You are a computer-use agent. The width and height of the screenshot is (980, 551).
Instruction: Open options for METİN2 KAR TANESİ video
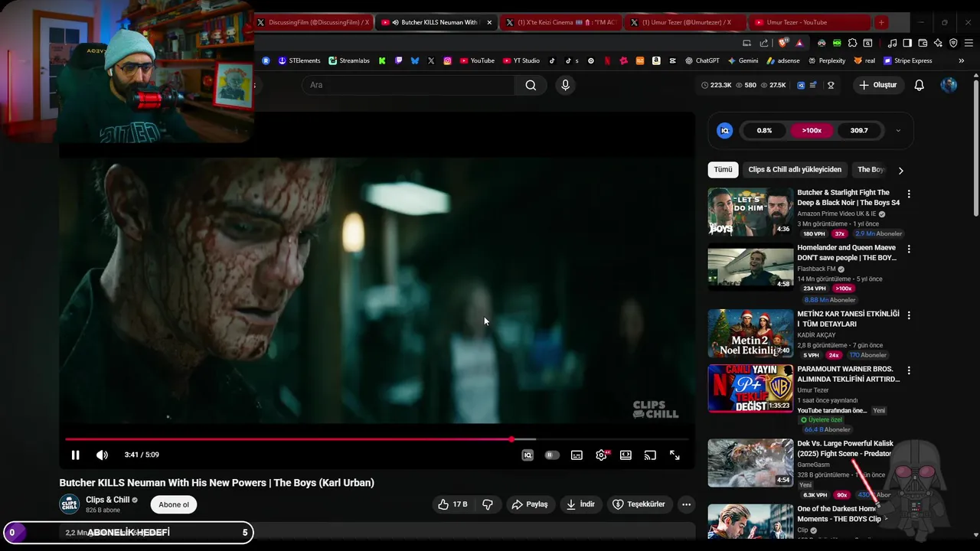click(909, 315)
